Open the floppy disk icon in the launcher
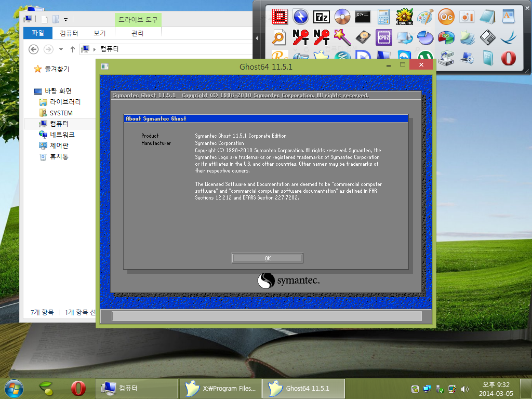This screenshot has width=532, height=399. click(x=487, y=37)
